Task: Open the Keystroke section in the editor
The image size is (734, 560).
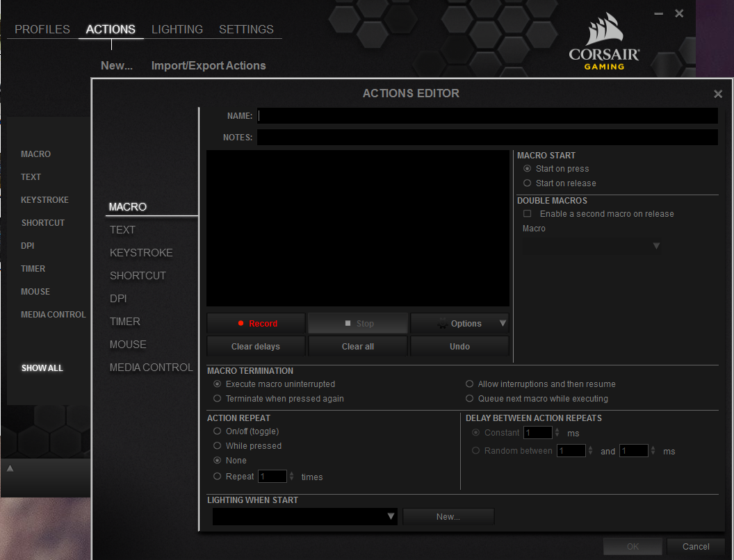Action: tap(141, 253)
